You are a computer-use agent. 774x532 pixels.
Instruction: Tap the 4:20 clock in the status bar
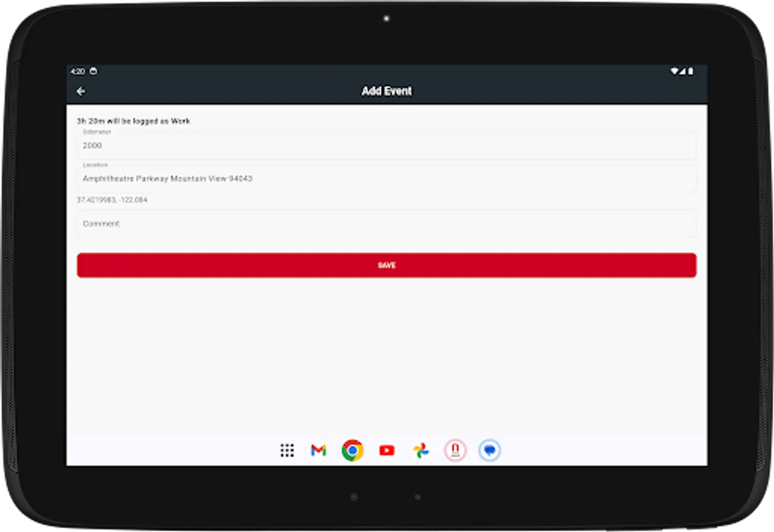coord(79,70)
